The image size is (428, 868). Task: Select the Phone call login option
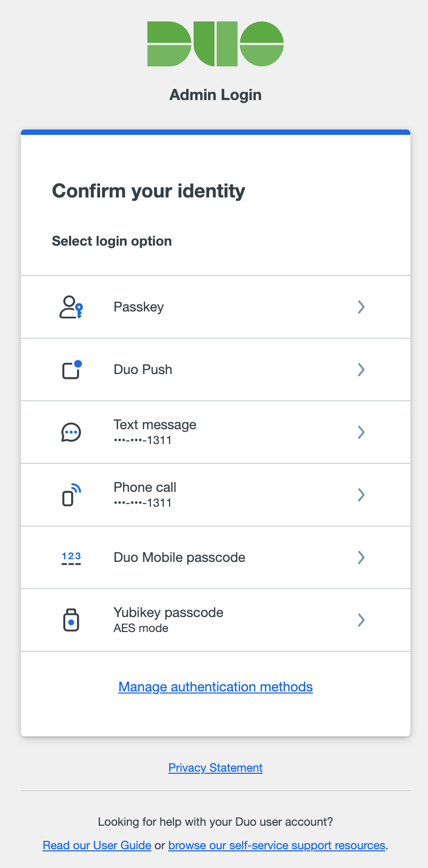[x=214, y=494]
